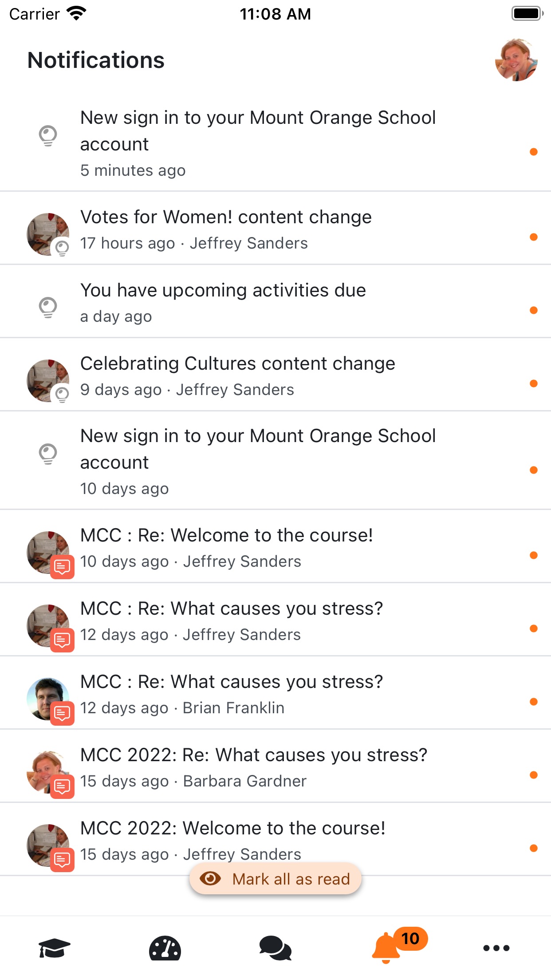
Task: Tap Jeffrey Sanders avatar on Welcome to the course reply
Action: [47, 552]
